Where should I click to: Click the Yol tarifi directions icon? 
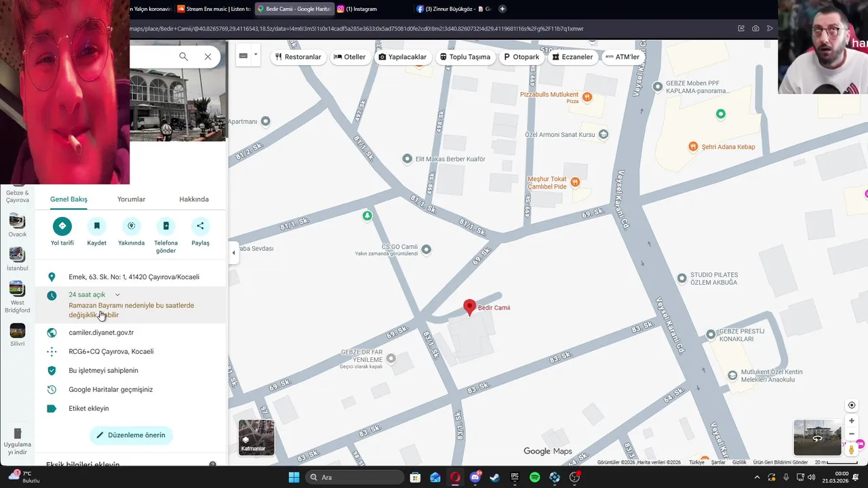click(62, 226)
